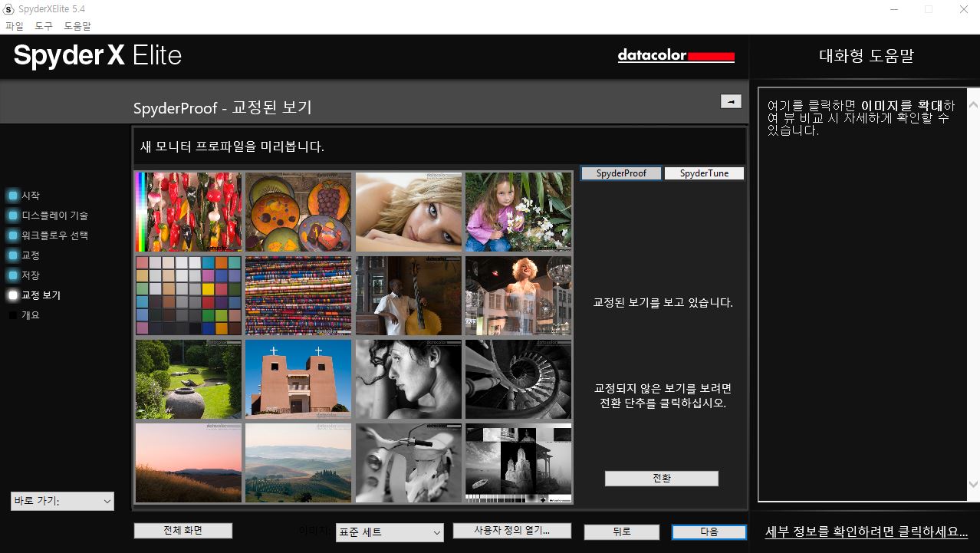Click the 시작 step indicator icon
The image size is (980, 553).
[x=13, y=196]
